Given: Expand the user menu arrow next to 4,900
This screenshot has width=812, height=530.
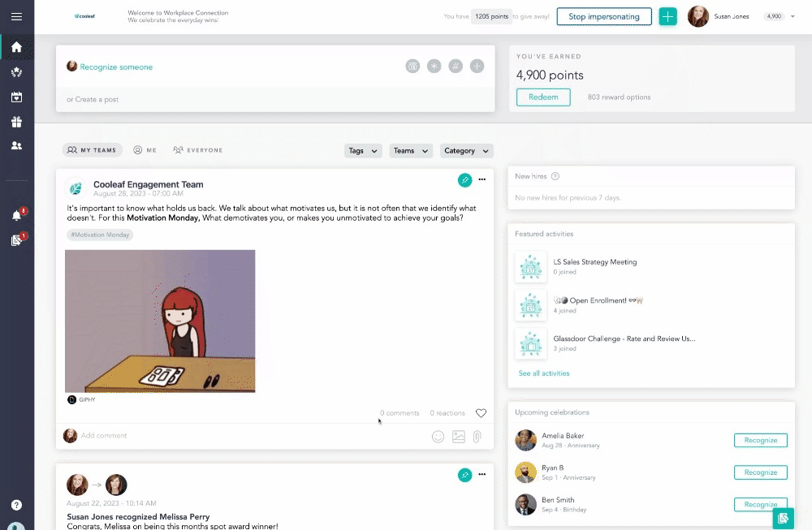Looking at the screenshot, I should pyautogui.click(x=793, y=16).
